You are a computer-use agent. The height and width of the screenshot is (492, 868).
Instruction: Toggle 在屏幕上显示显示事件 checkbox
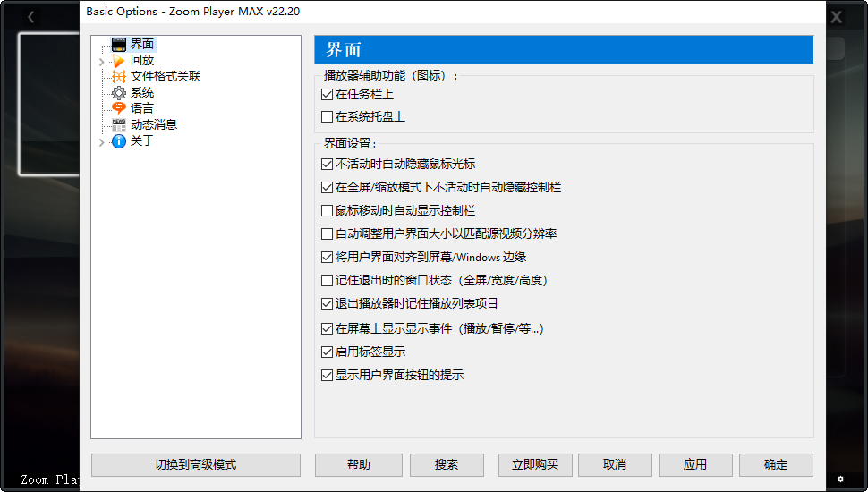point(328,328)
